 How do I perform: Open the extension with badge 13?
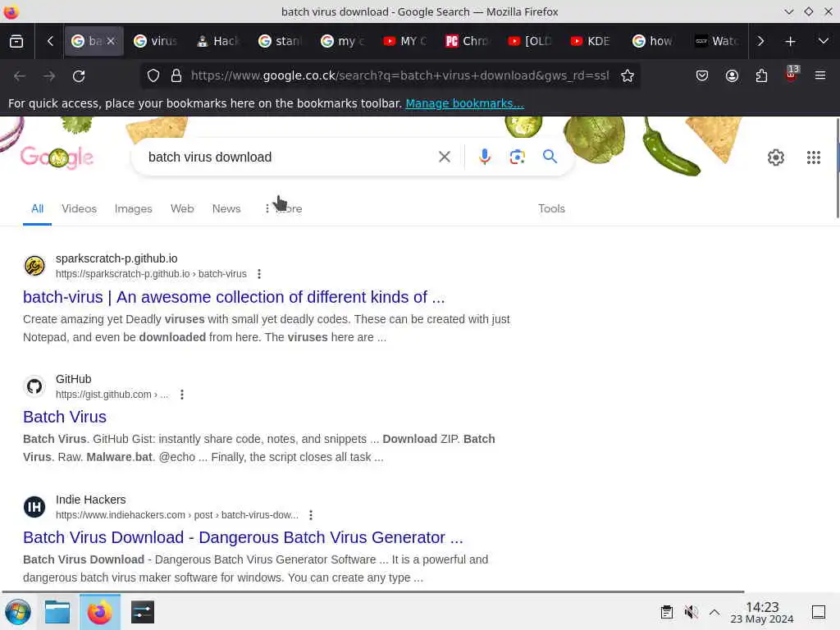tap(792, 74)
